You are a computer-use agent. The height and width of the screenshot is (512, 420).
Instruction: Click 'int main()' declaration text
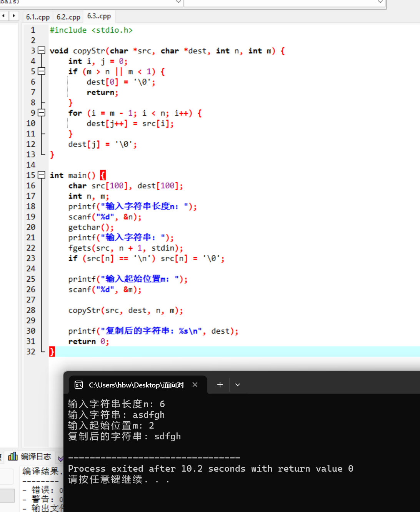click(72, 175)
